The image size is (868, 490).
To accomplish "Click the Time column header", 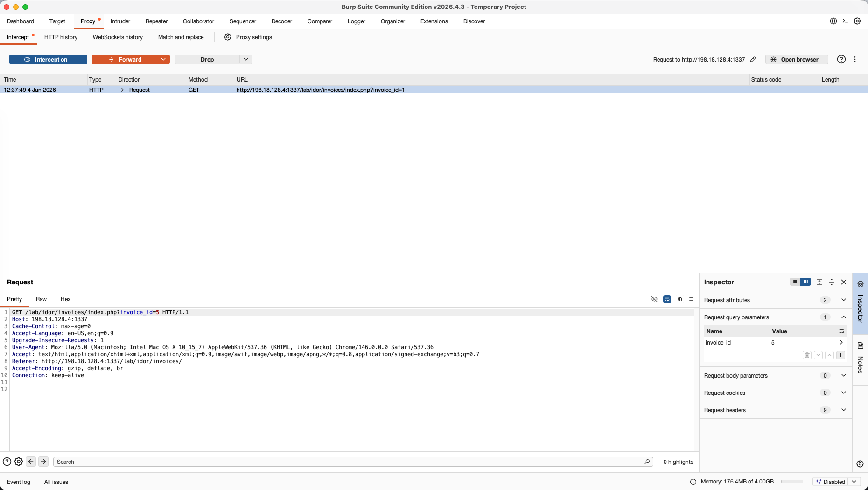I will 43,79.
